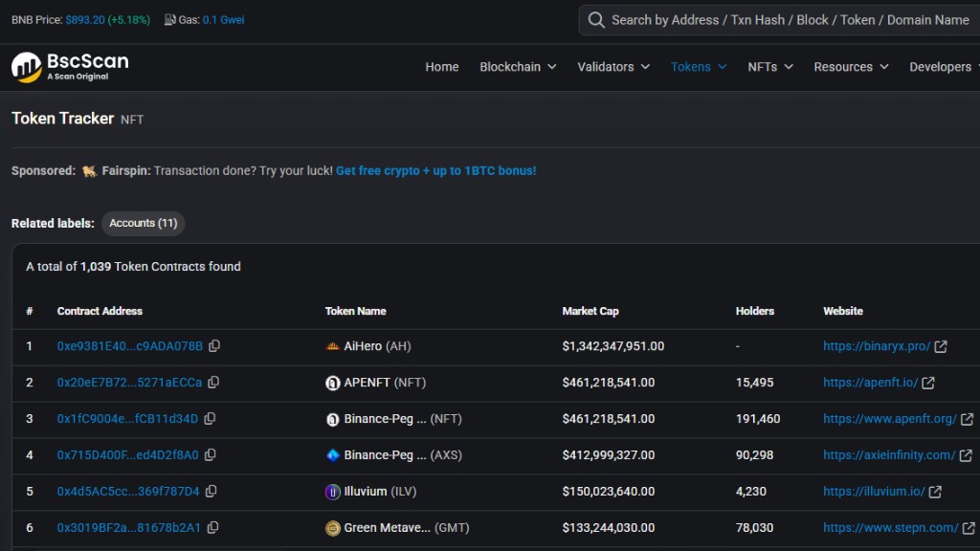
Task: Open contract 0x715D400F...ed4D2f8A0
Action: 128,454
